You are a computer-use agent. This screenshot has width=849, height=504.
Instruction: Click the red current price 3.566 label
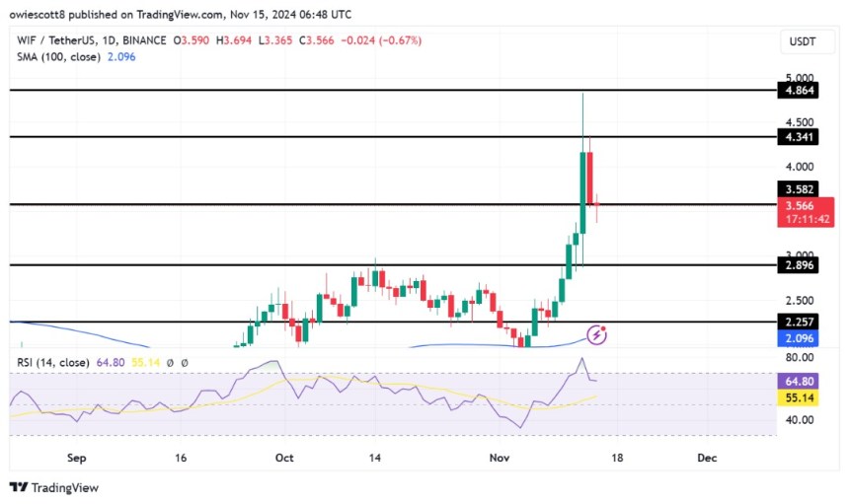click(x=806, y=212)
